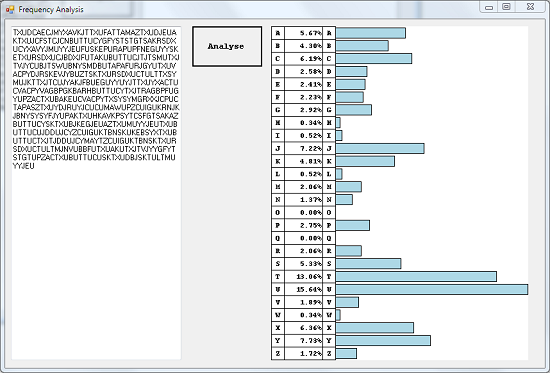Click the left O label in the table

pos(278,213)
